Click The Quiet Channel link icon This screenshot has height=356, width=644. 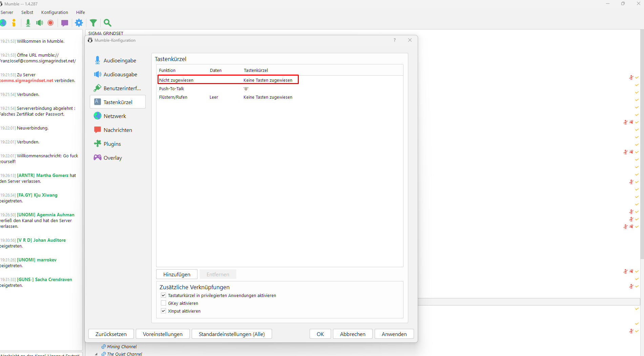click(104, 354)
